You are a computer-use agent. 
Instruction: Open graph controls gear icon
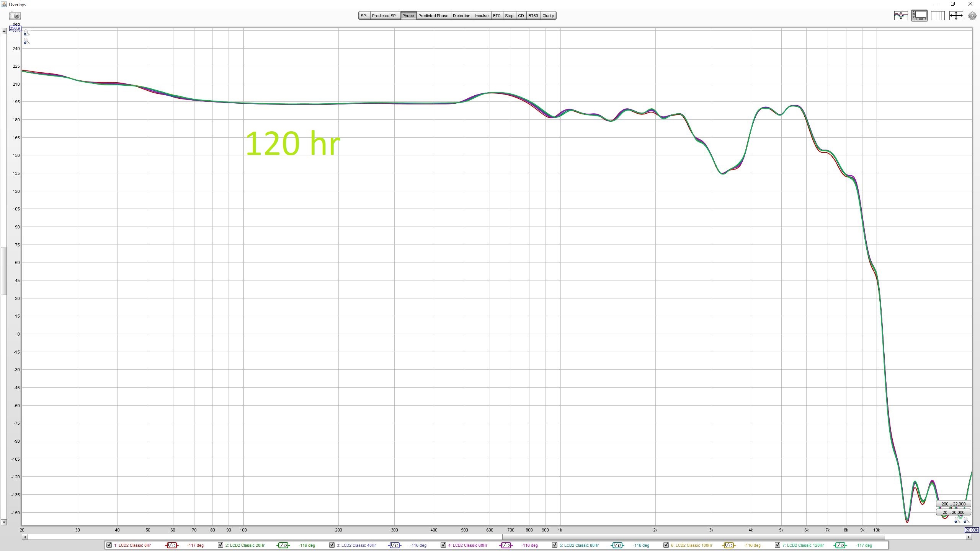(x=972, y=16)
